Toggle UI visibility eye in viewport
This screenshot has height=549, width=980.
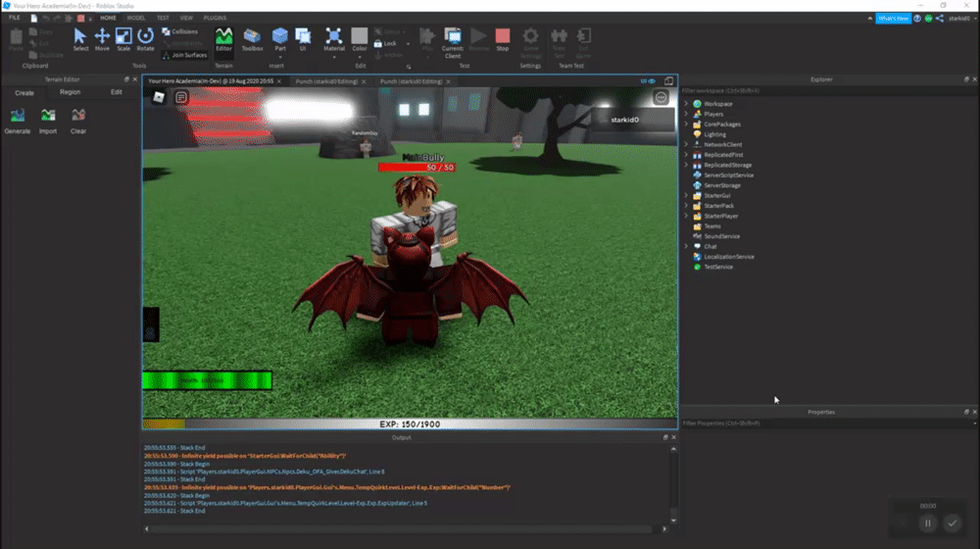tap(648, 81)
